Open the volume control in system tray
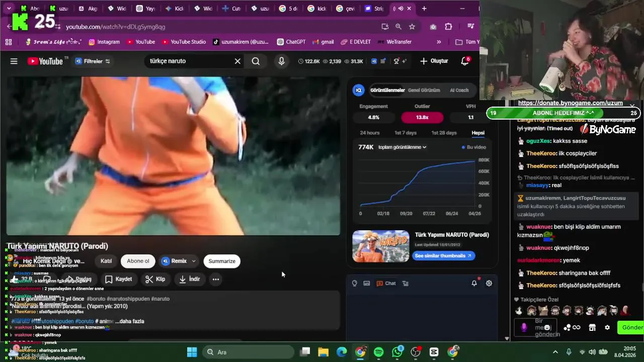Image resolution: width=644 pixels, height=362 pixels. pyautogui.click(x=593, y=352)
